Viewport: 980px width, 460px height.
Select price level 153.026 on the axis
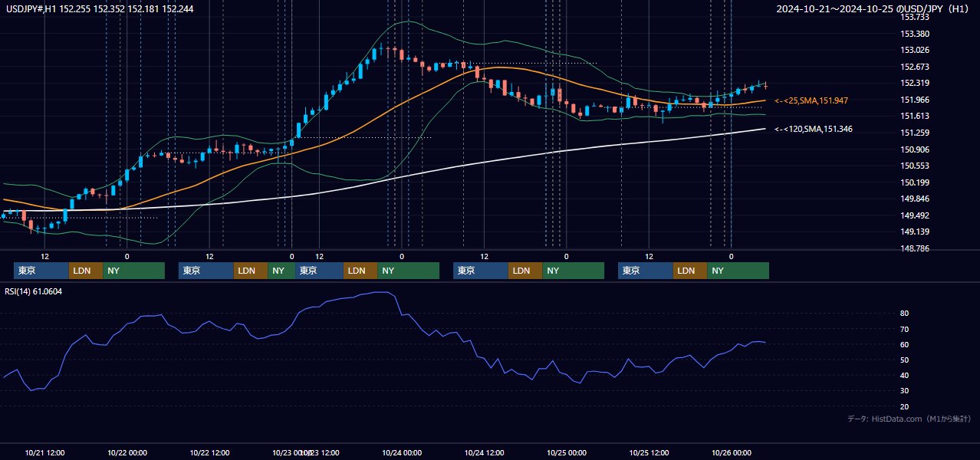click(915, 50)
